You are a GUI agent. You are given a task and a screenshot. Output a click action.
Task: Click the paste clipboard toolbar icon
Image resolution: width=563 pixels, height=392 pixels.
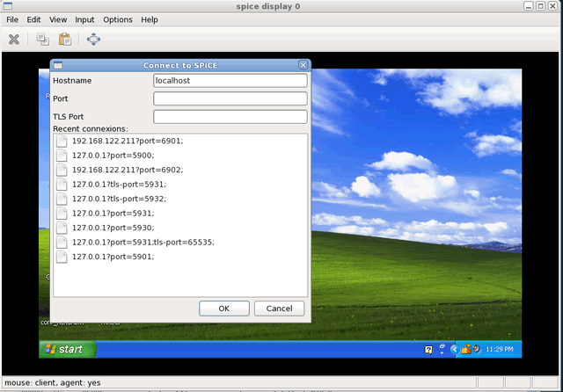(65, 39)
